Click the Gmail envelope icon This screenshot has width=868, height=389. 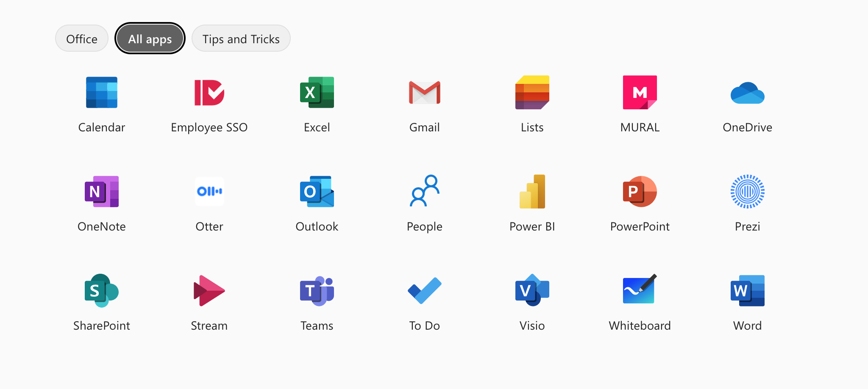424,92
